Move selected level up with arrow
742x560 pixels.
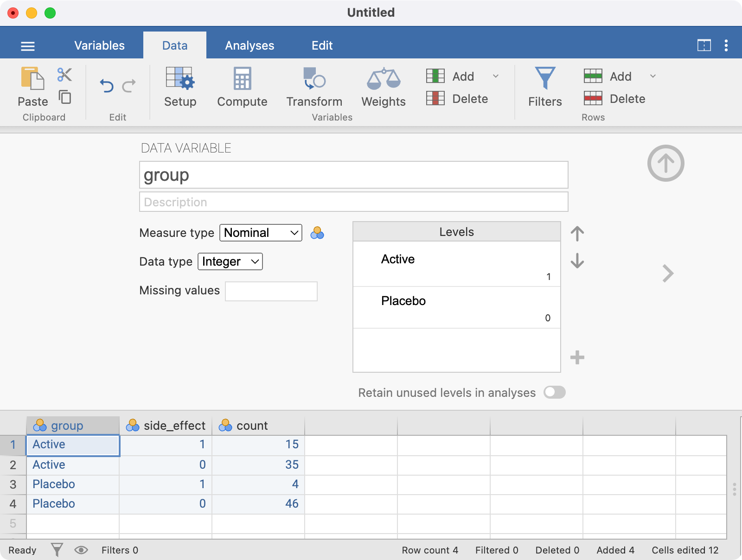click(577, 234)
